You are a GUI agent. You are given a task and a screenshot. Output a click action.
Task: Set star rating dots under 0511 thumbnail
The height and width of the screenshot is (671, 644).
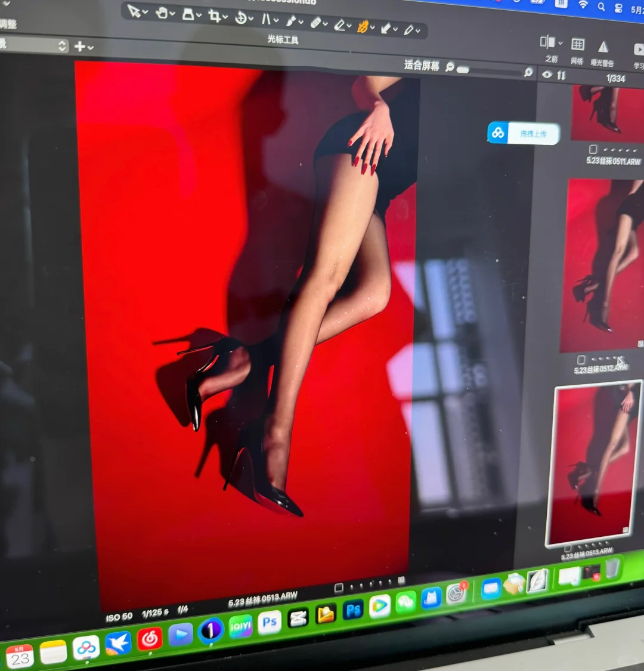tap(620, 150)
